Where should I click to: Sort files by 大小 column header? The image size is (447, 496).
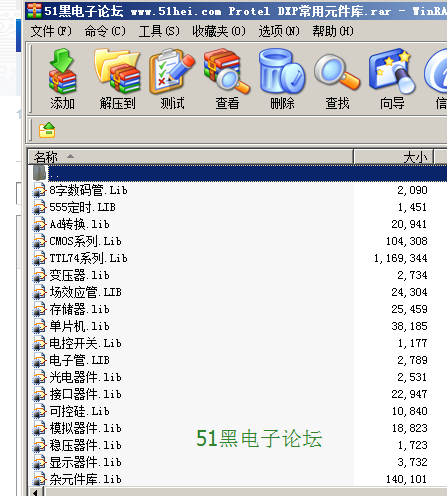393,157
